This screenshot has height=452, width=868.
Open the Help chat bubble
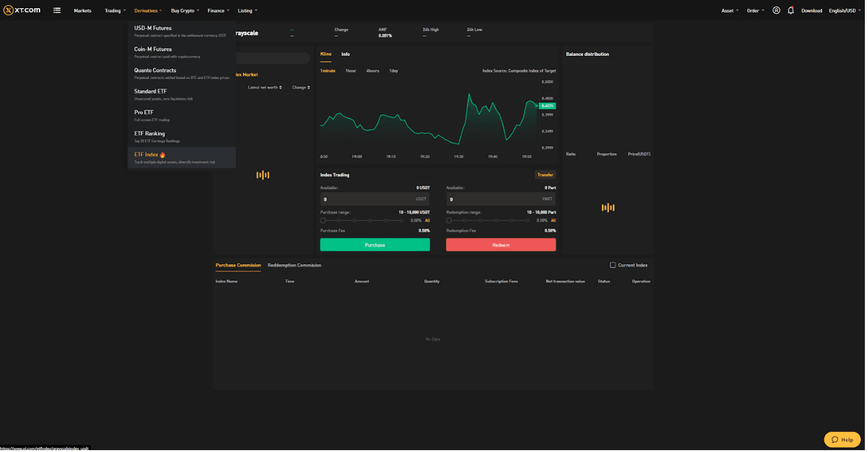[842, 439]
